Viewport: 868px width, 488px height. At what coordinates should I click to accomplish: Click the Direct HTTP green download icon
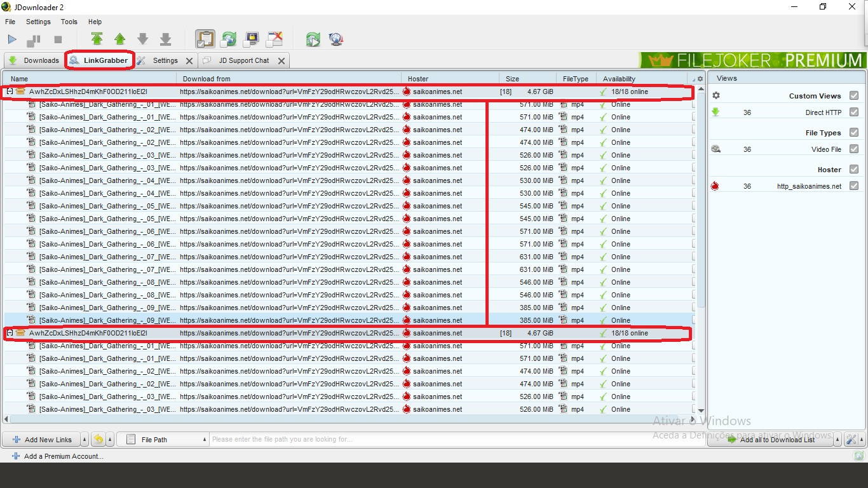pyautogui.click(x=715, y=112)
